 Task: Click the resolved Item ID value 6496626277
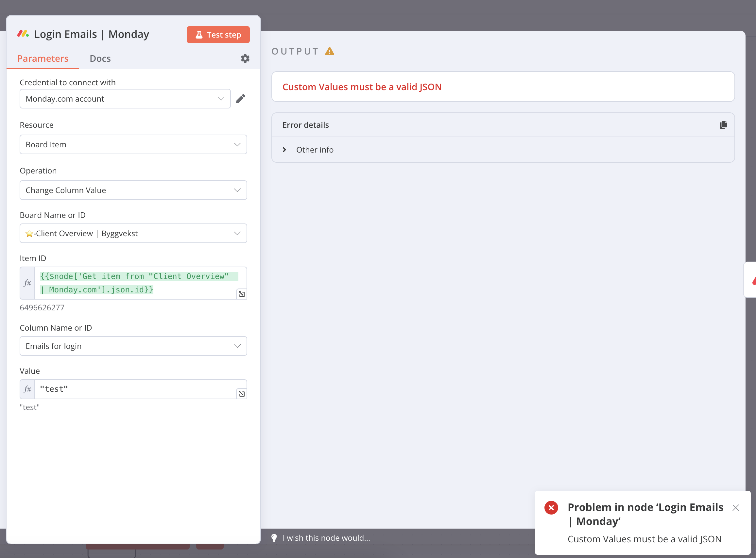coord(42,307)
